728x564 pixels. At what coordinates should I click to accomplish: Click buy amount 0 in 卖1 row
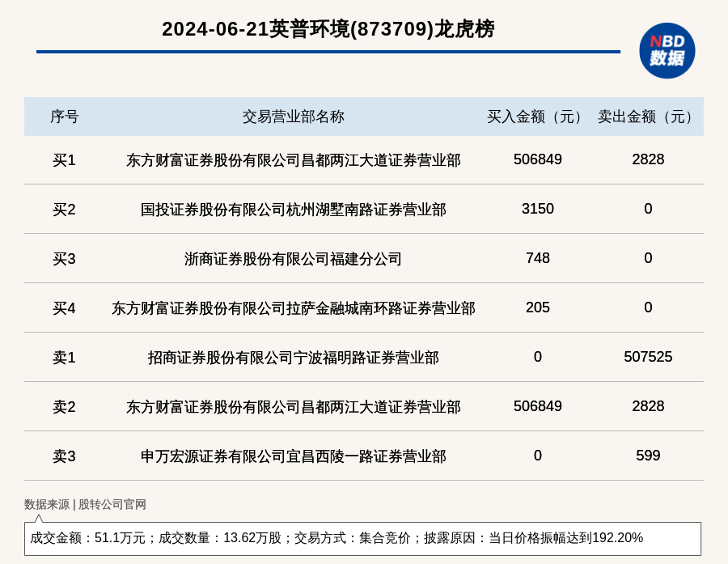[x=538, y=356]
